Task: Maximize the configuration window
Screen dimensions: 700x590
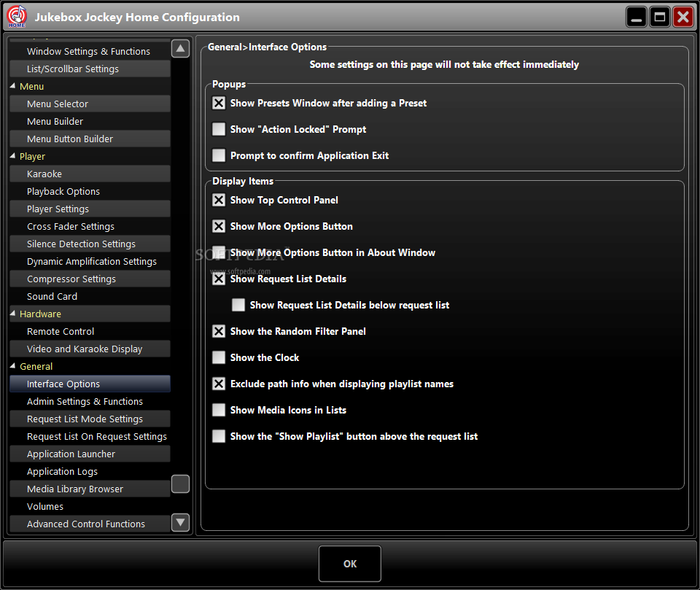Action: click(659, 18)
